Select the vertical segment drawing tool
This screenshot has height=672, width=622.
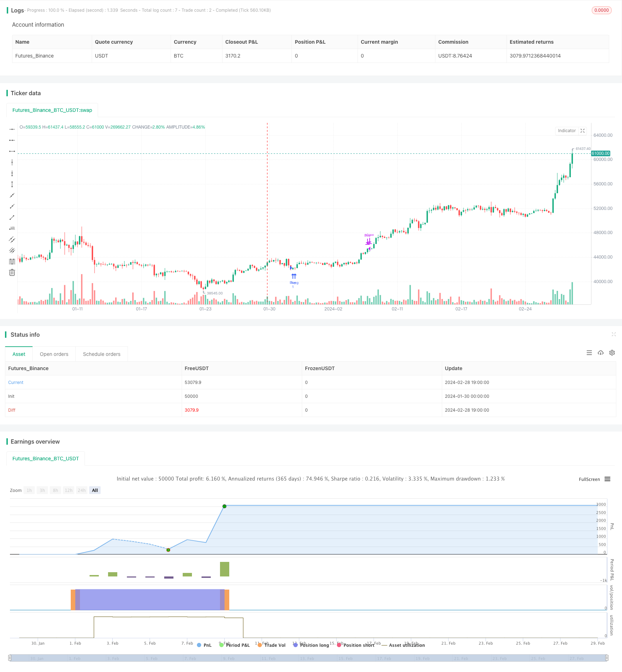[x=12, y=184]
